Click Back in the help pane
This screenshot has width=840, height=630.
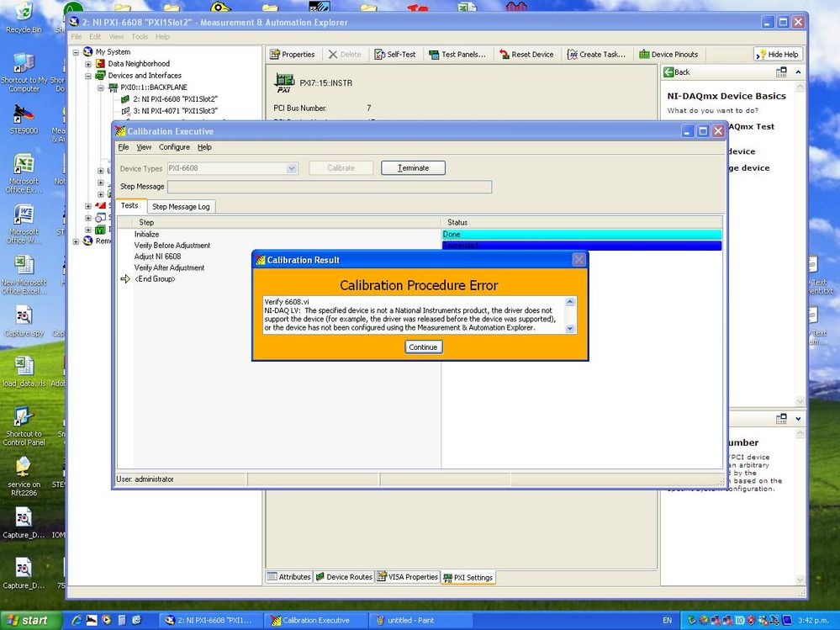click(x=677, y=71)
